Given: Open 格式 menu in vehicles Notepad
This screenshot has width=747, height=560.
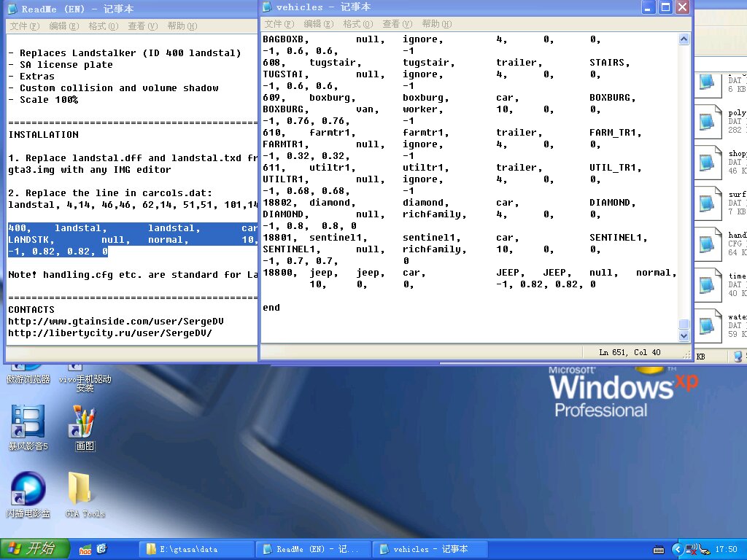Looking at the screenshot, I should click(x=356, y=24).
